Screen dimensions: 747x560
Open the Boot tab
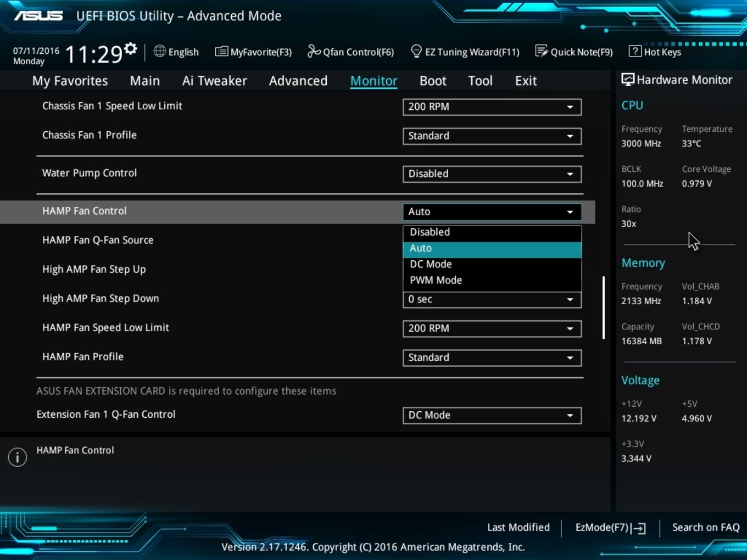coord(433,81)
